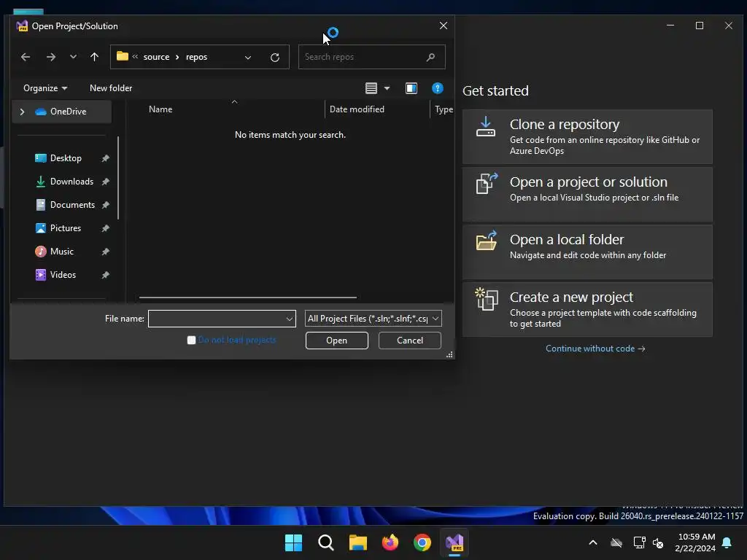This screenshot has height=560, width=747.
Task: Click the file list horizontal scrollbar
Action: 248,297
